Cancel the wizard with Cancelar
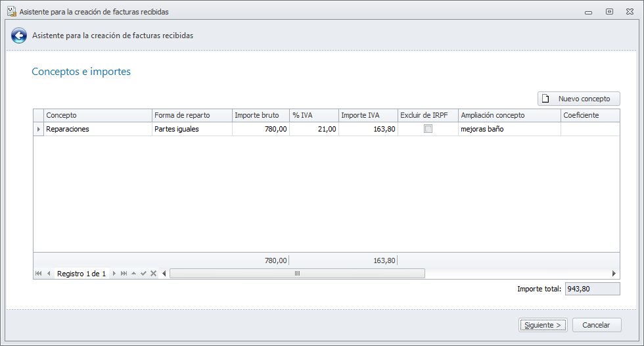The width and height of the screenshot is (644, 346). click(x=597, y=325)
